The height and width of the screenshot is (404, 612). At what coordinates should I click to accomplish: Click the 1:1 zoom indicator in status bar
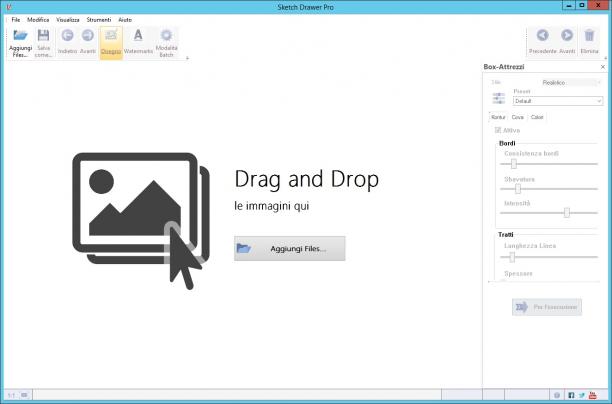tap(12, 395)
